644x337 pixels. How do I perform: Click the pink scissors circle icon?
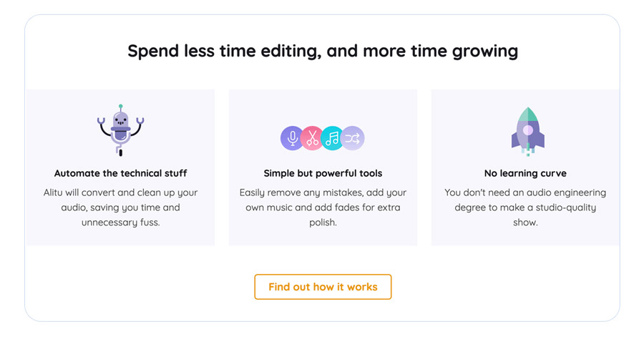(312, 138)
